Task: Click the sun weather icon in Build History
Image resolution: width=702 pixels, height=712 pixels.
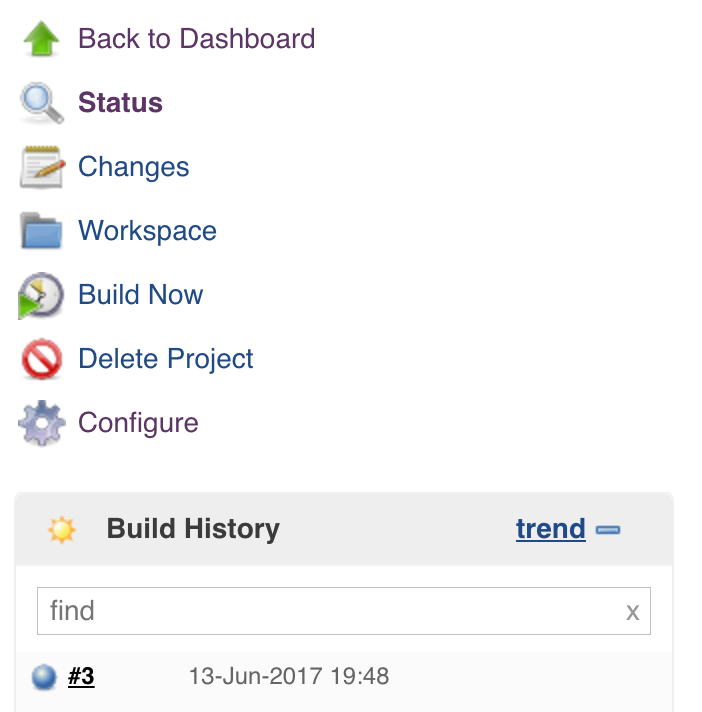Action: point(62,529)
